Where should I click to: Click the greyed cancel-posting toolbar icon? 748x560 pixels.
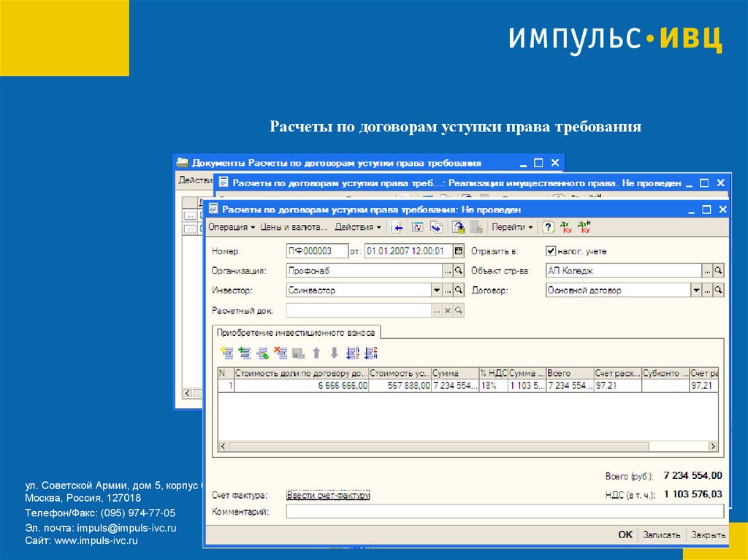(x=476, y=228)
